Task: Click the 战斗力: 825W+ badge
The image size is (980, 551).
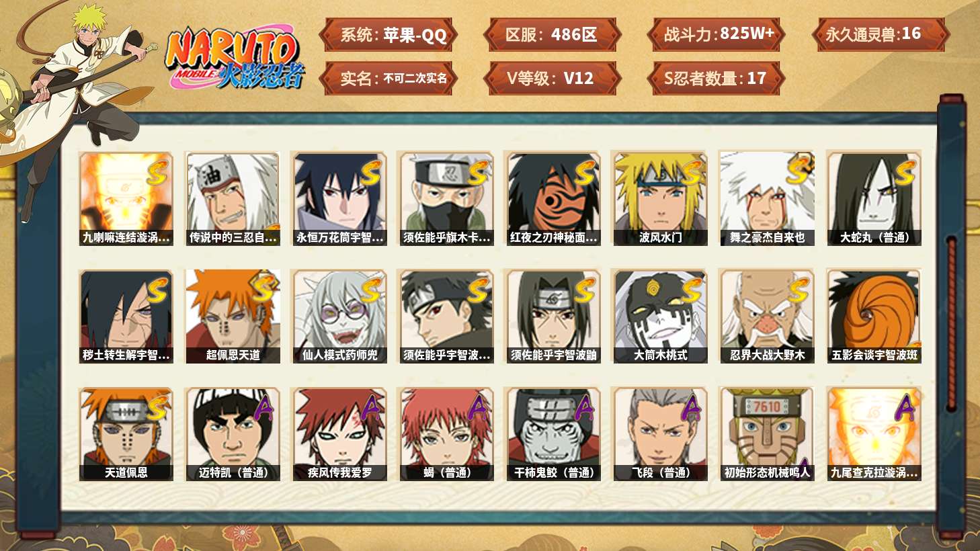Action: (x=716, y=35)
